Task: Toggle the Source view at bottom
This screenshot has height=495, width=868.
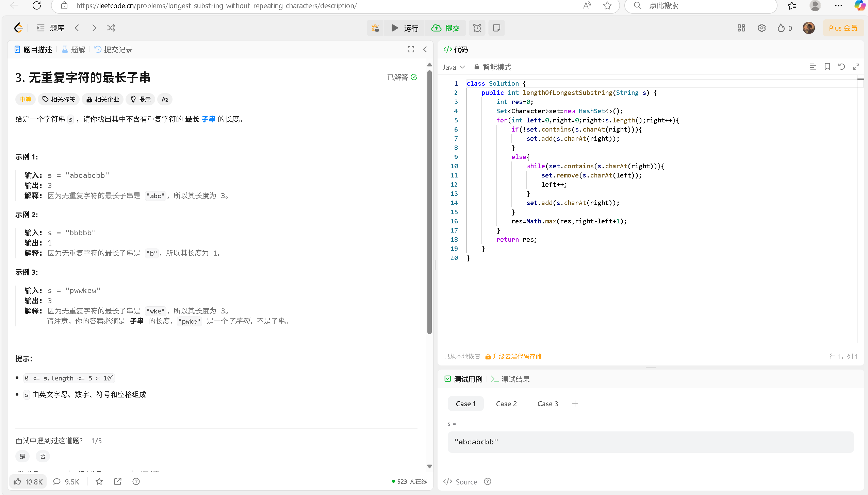Action: [460, 481]
